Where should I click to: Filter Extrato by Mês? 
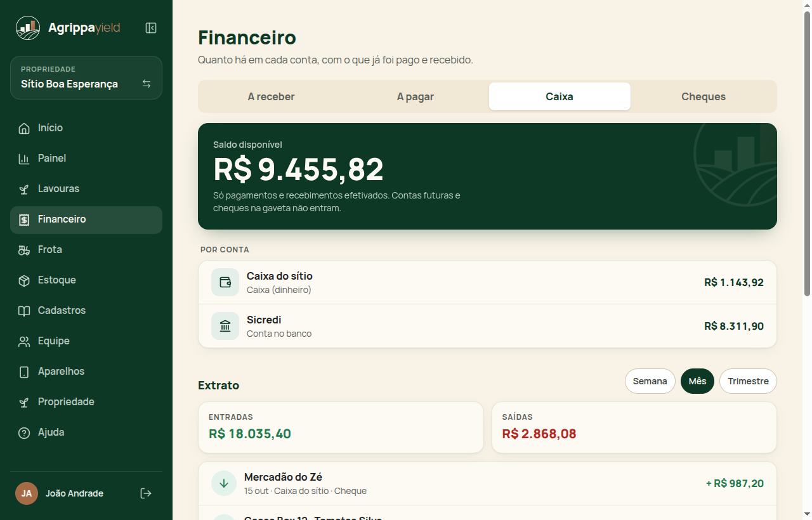pos(697,381)
